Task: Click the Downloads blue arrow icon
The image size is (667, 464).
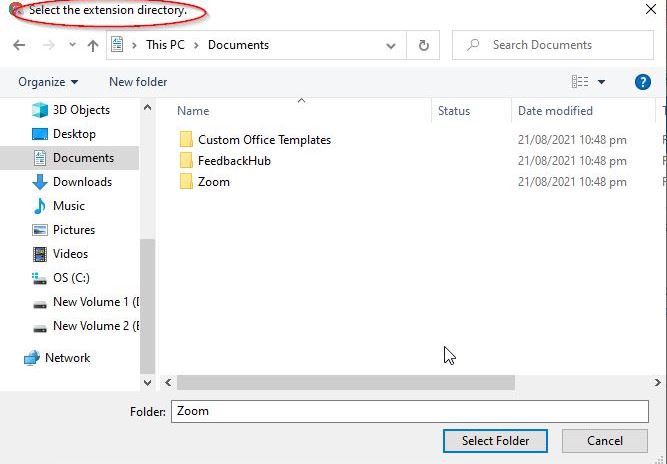Action: pyautogui.click(x=40, y=182)
